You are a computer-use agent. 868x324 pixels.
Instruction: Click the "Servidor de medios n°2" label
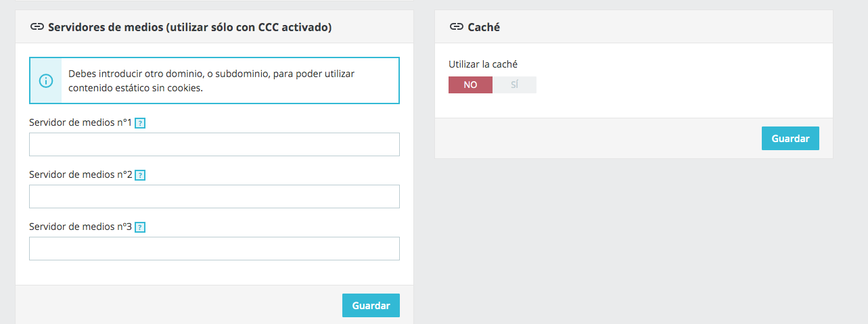(x=80, y=175)
